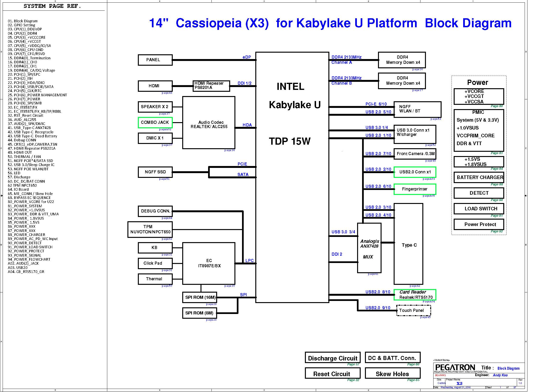Select the HDMI Repeater PS8201A block

[211, 86]
